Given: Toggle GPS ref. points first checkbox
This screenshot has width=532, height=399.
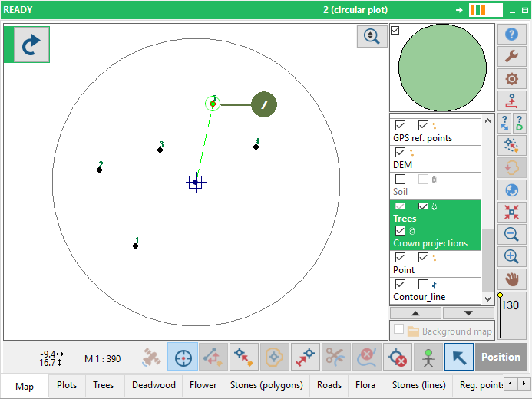Looking at the screenshot, I should (401, 125).
